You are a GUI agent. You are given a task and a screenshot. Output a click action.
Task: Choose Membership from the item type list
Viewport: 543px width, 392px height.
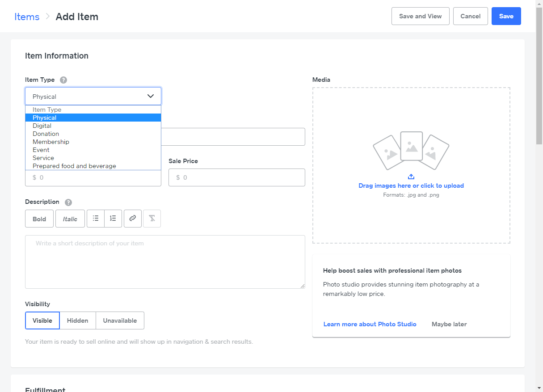click(x=51, y=142)
